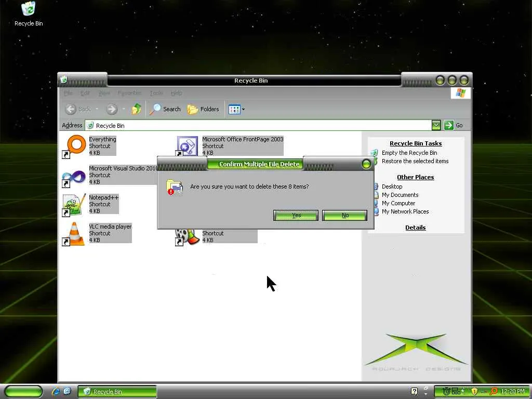Click the network boxes tray icon
This screenshot has width=532, height=399.
click(456, 391)
